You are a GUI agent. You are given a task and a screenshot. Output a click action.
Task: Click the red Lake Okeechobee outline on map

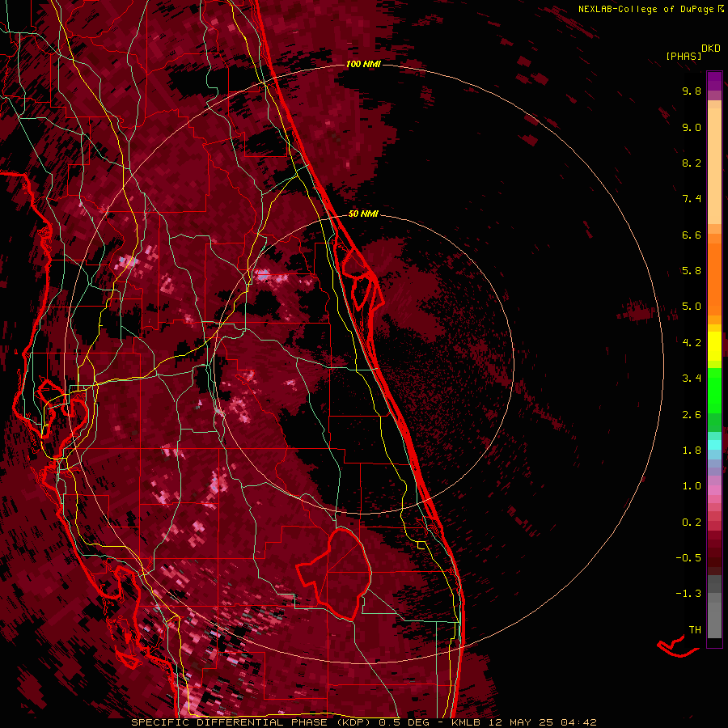pyautogui.click(x=333, y=574)
